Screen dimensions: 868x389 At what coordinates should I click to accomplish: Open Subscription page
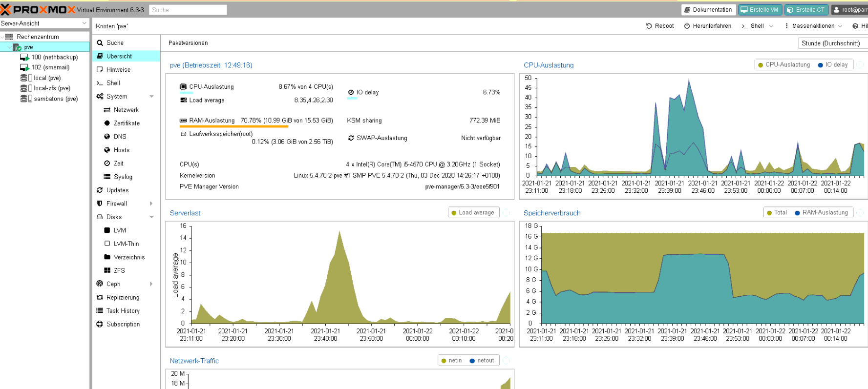[127, 324]
